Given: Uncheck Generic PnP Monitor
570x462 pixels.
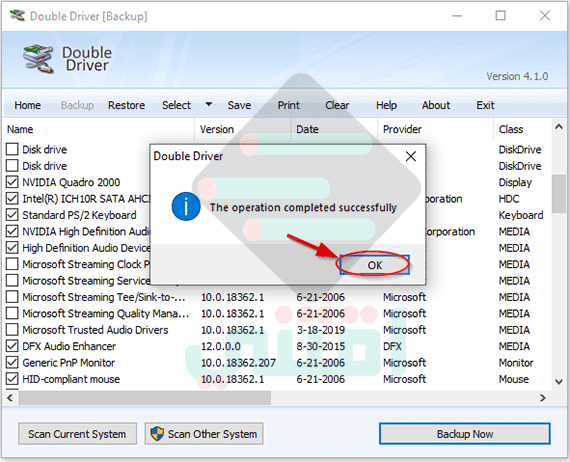Looking at the screenshot, I should pyautogui.click(x=12, y=362).
